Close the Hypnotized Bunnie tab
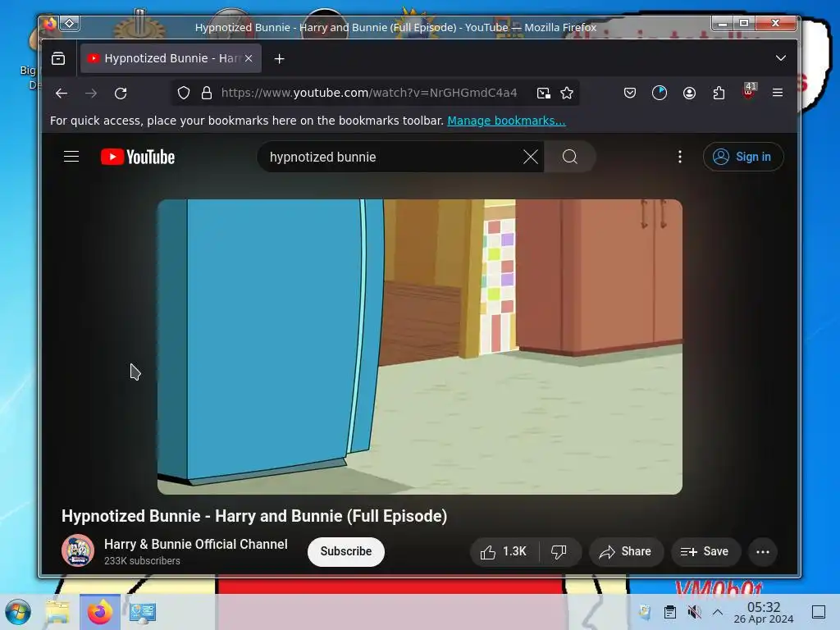 [x=249, y=58]
